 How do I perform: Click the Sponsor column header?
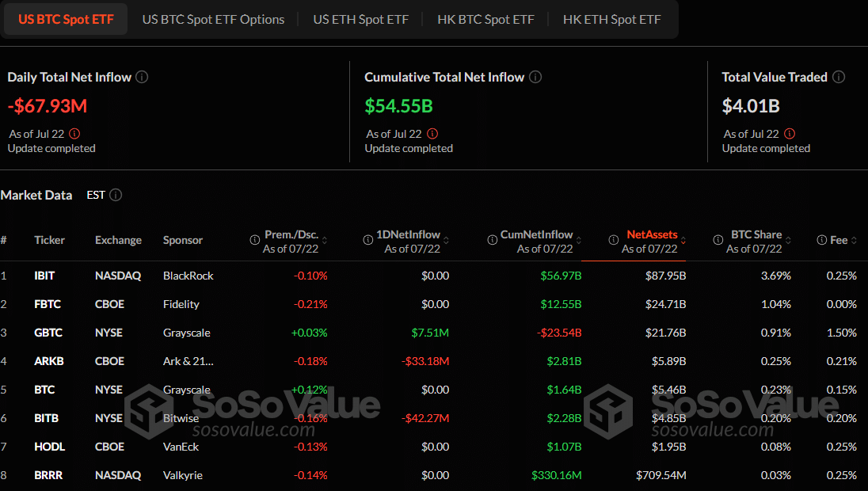(x=183, y=240)
